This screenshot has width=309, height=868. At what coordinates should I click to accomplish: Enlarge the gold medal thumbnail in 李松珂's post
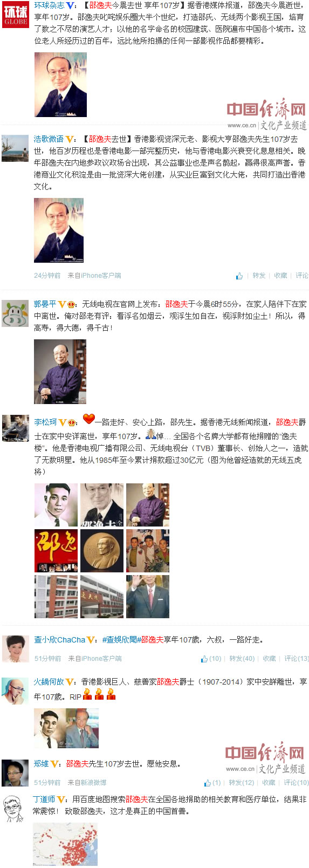[102, 551]
